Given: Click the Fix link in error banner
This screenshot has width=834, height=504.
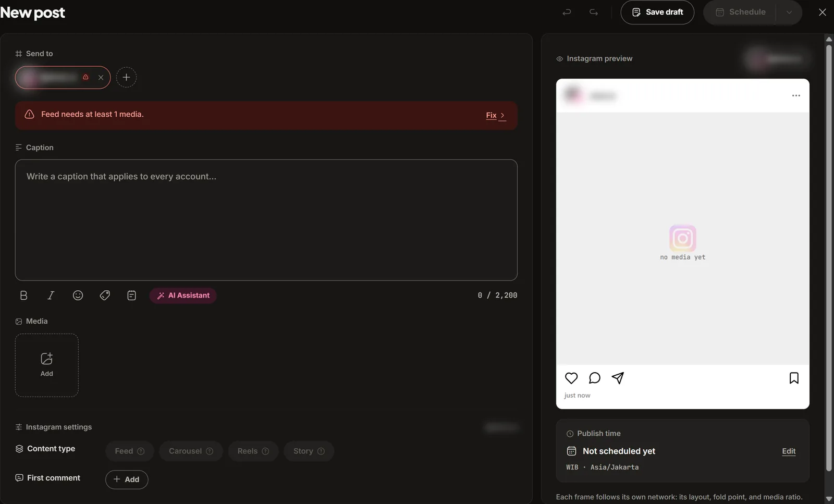Looking at the screenshot, I should [496, 115].
